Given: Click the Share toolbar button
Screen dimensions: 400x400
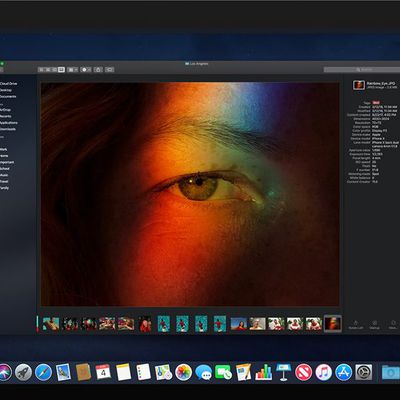Looking at the screenshot, I should point(98,70).
